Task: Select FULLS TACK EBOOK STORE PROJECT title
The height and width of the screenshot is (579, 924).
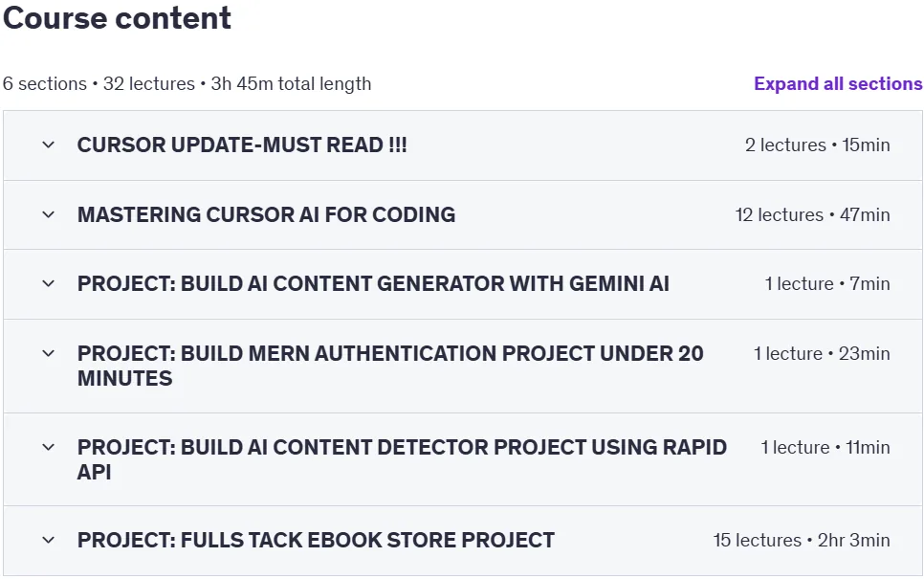Action: [316, 540]
